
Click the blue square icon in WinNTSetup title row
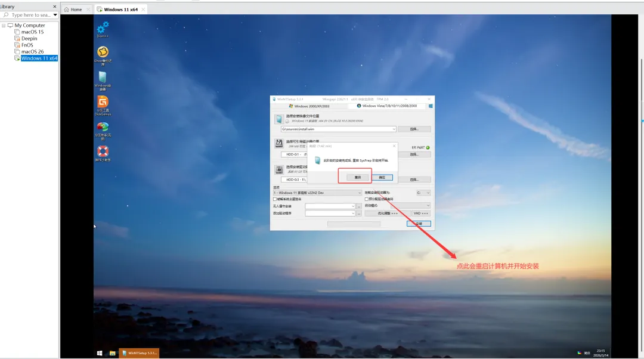coord(431,106)
